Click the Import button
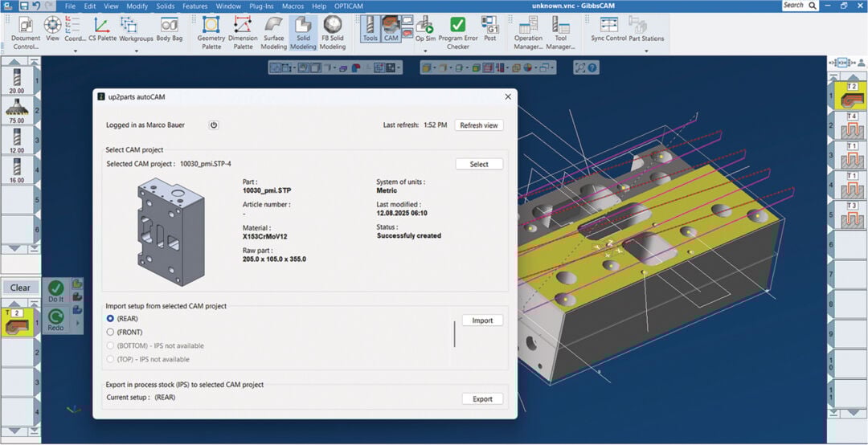Image resolution: width=868 pixels, height=445 pixels. click(x=482, y=320)
